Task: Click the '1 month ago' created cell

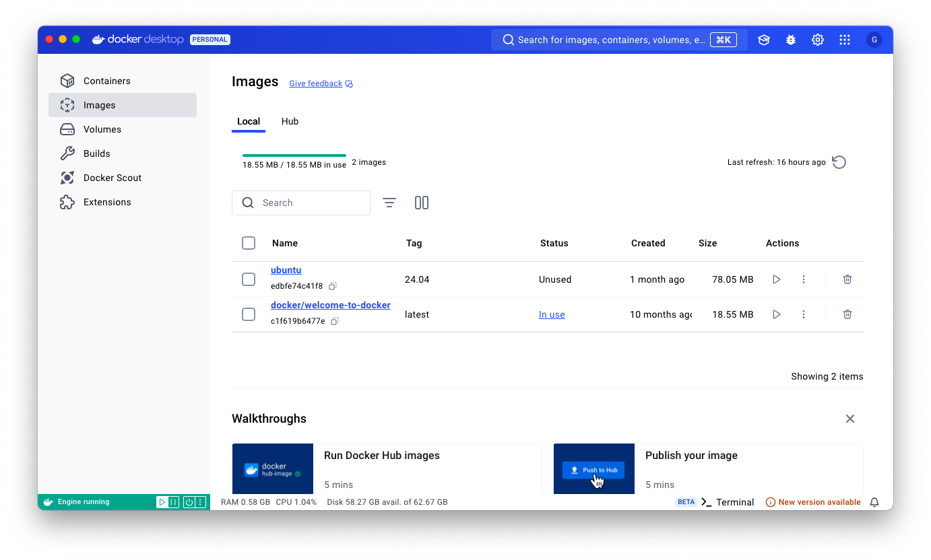Action: (x=657, y=279)
